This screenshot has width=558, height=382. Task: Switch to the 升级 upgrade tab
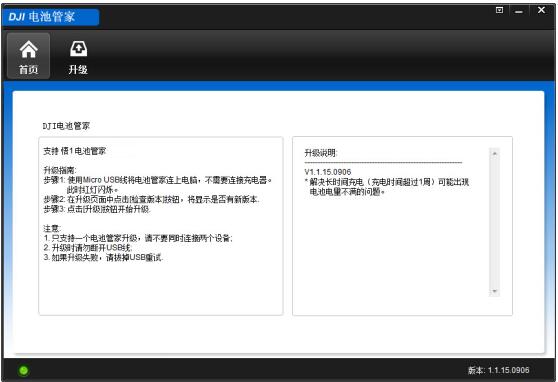[78, 57]
